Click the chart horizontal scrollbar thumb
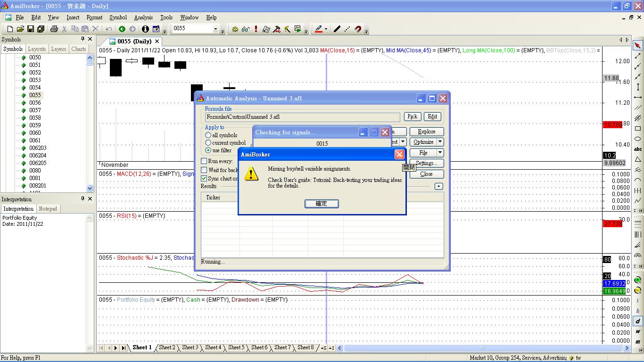 click(x=483, y=348)
